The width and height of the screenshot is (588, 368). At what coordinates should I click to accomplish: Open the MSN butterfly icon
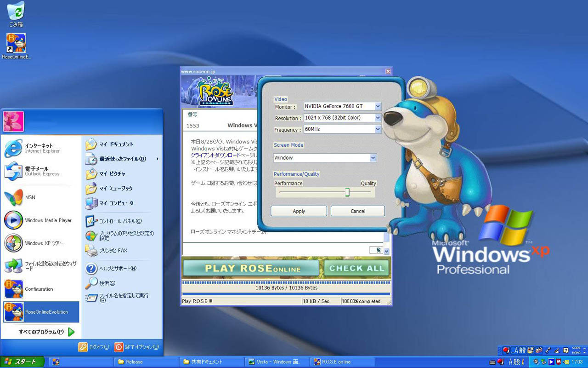coord(13,197)
